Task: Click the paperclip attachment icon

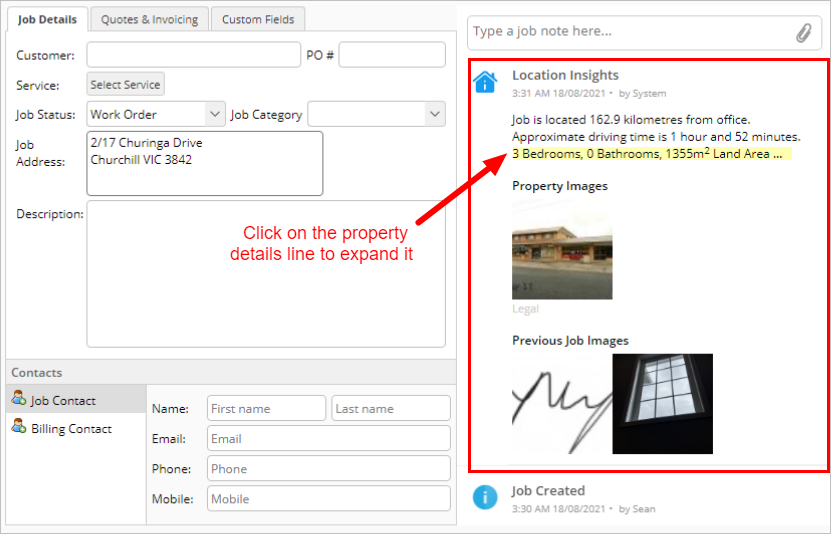Action: pyautogui.click(x=803, y=33)
